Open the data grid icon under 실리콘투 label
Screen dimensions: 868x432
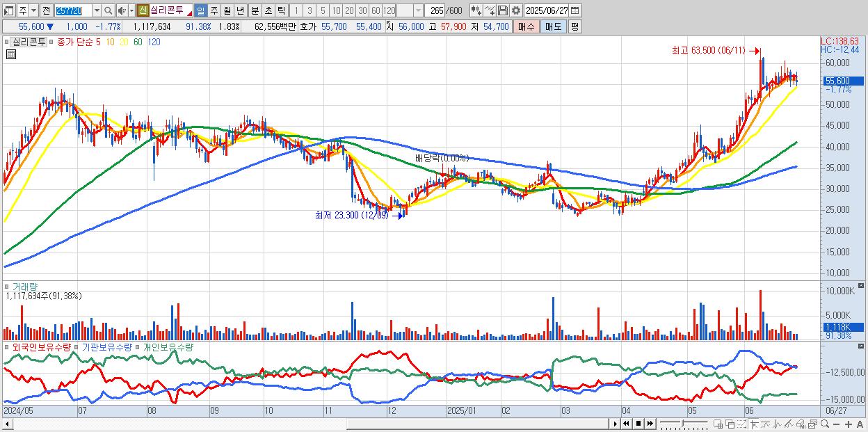11,54
